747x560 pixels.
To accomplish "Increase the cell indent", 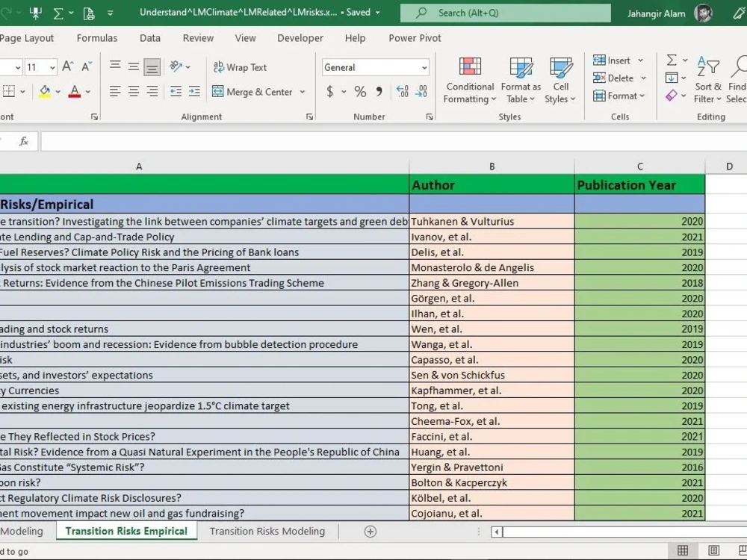I will 194,91.
